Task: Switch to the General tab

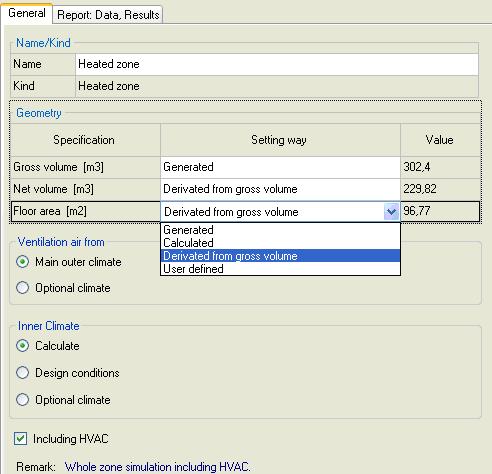Action: [26, 13]
